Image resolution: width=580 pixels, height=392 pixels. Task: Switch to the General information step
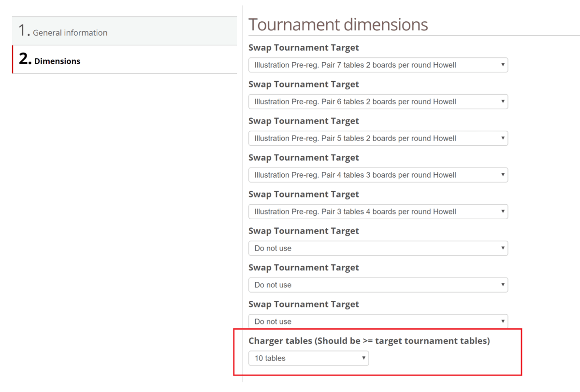click(x=64, y=32)
